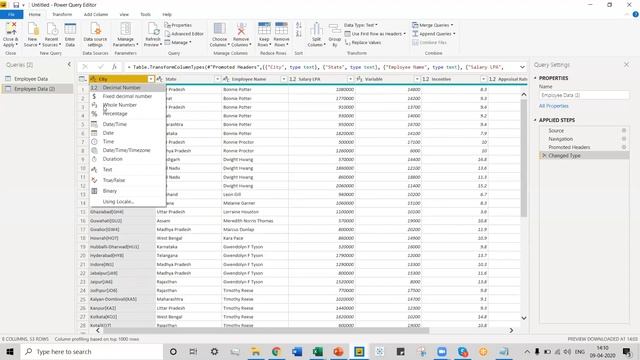The width and height of the screenshot is (640, 360).
Task: Cancel formula edit with X icon
Action: (x=85, y=67)
